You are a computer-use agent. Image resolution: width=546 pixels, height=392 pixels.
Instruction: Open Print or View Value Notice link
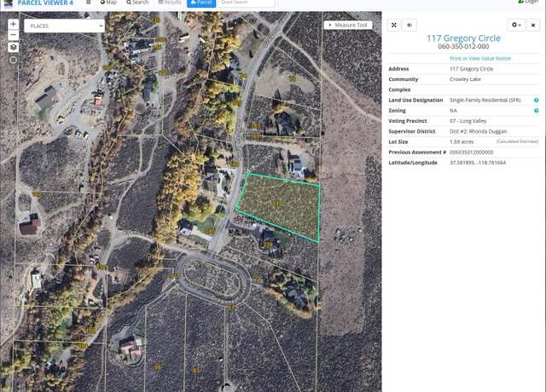click(x=480, y=59)
